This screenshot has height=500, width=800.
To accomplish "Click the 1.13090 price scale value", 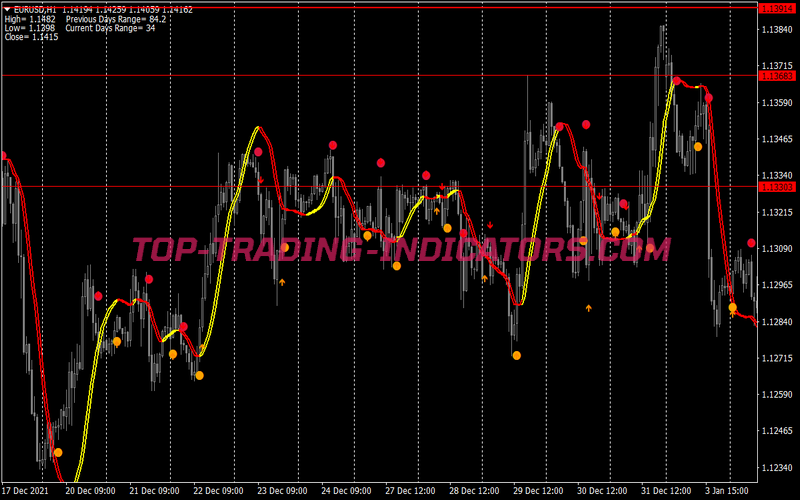I will tap(777, 248).
